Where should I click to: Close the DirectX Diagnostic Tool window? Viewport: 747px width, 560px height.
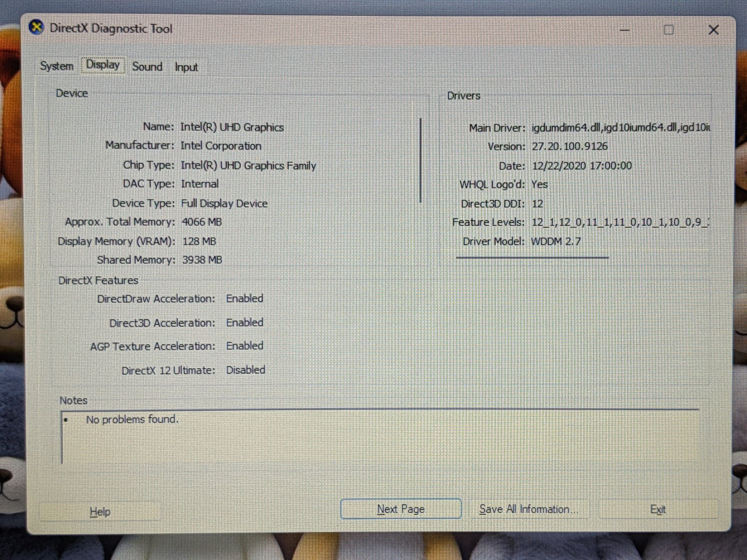tap(713, 30)
